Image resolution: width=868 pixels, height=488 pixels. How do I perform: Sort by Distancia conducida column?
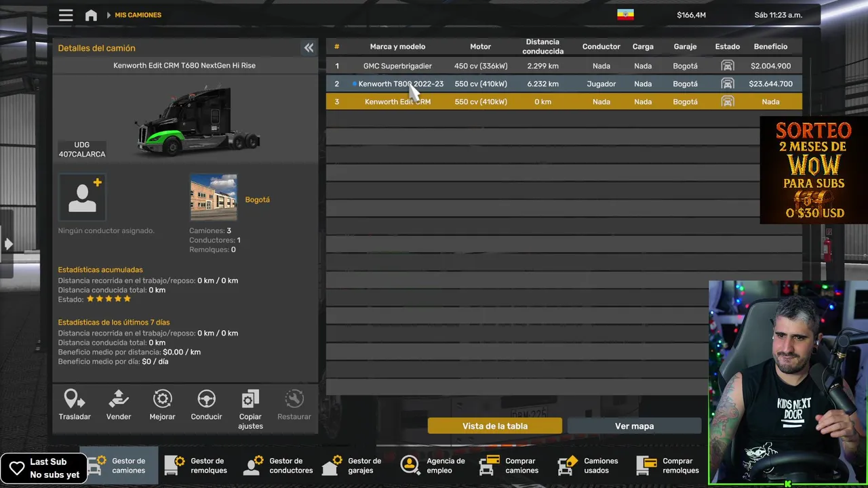pyautogui.click(x=542, y=47)
